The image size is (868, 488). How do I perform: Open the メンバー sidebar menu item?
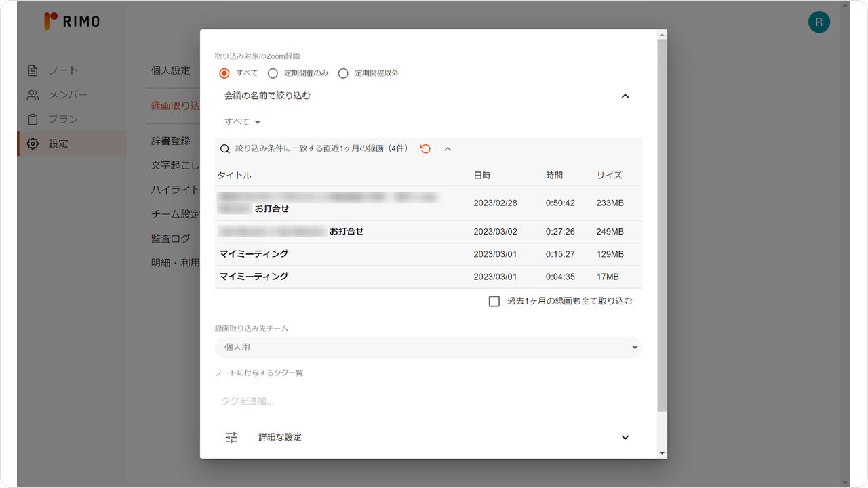coord(72,95)
